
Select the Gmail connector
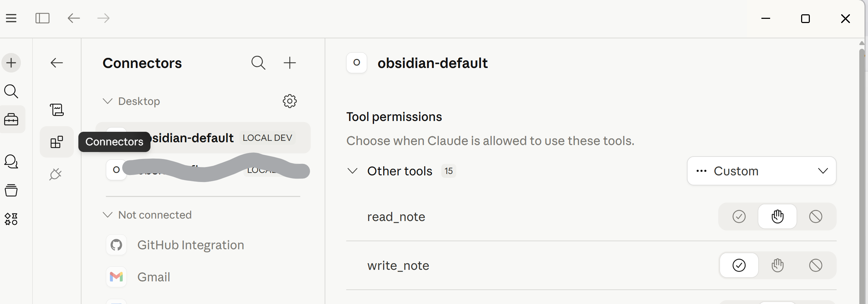[x=153, y=277]
